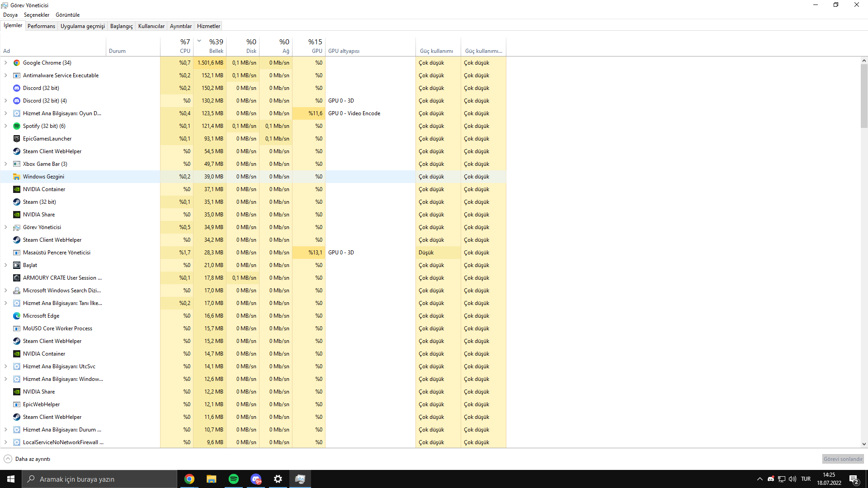Click the Görevi sonlandır button

click(843, 459)
